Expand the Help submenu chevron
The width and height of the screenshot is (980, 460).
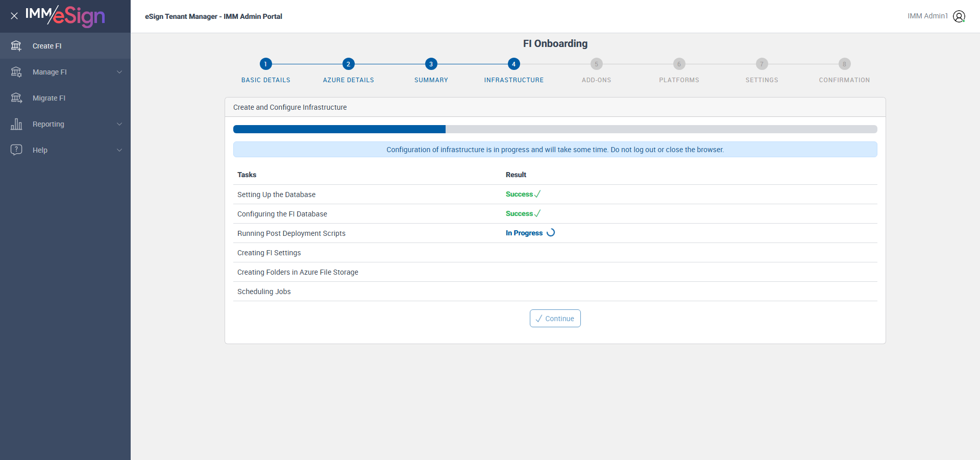[119, 150]
